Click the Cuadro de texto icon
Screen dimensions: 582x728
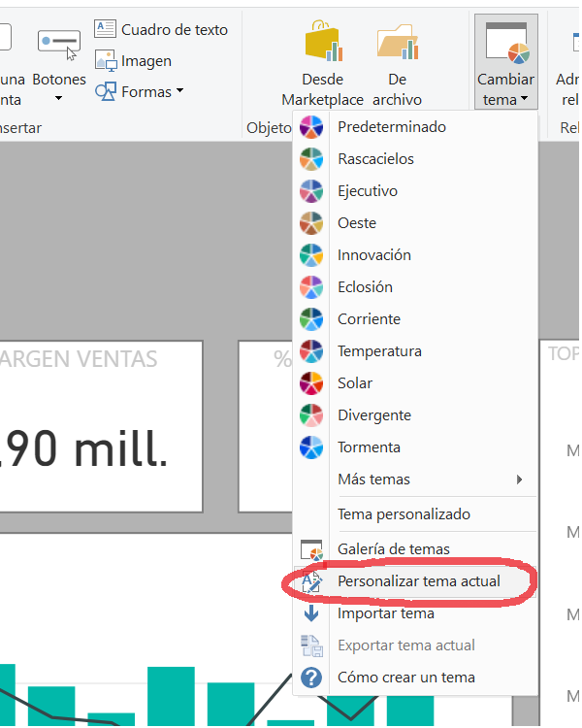[x=106, y=29]
